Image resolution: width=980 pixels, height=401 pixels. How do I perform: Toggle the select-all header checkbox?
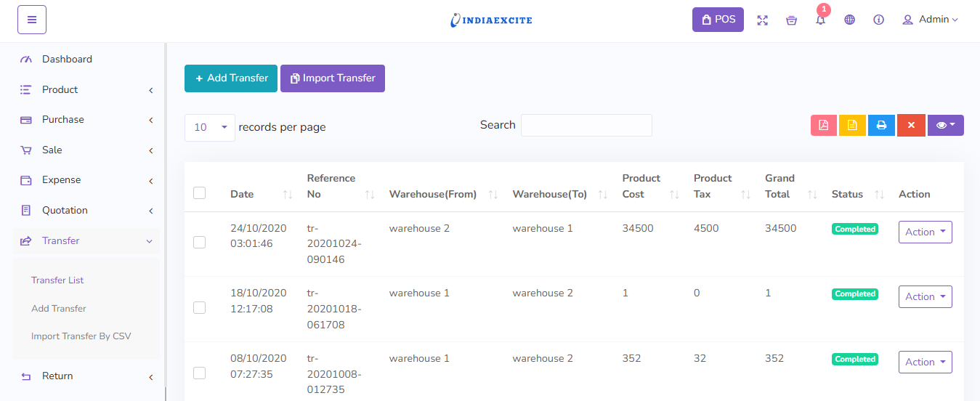(200, 193)
